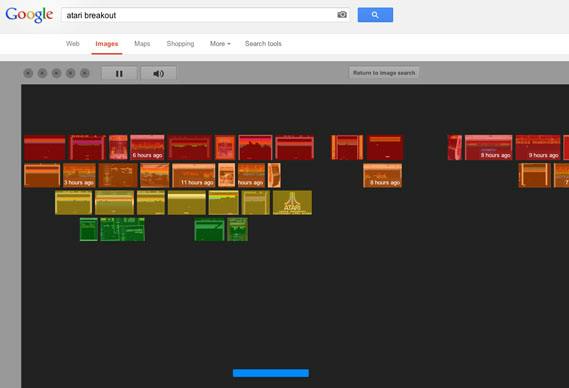Click the red brick labeled 9 hours ago
Screen dimensions: 569x388
[x=538, y=147]
